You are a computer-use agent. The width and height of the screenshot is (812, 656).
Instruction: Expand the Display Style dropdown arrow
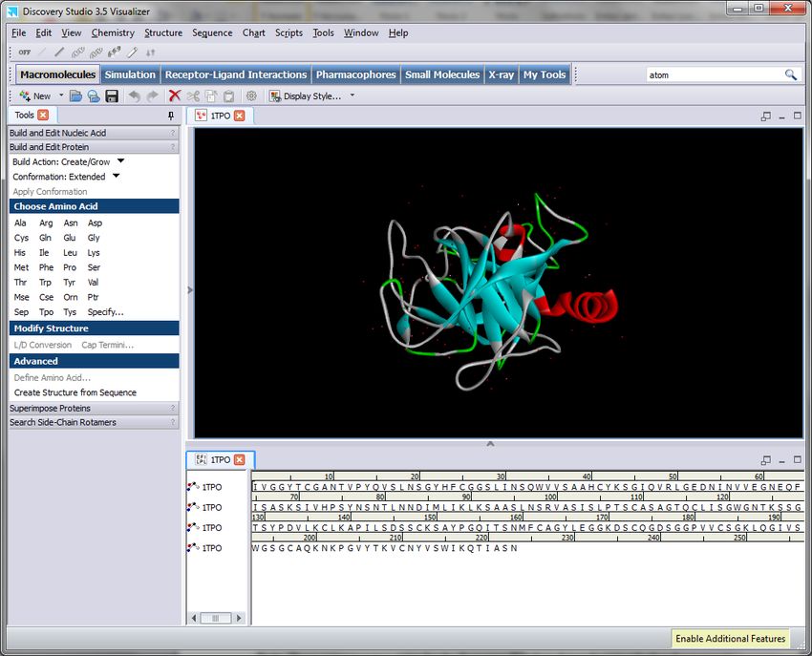point(353,95)
